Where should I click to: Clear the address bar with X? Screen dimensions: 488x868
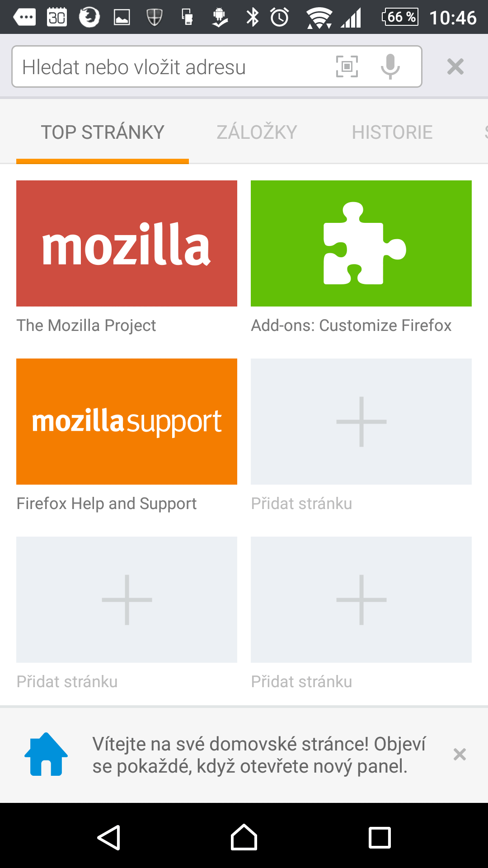coord(455,66)
